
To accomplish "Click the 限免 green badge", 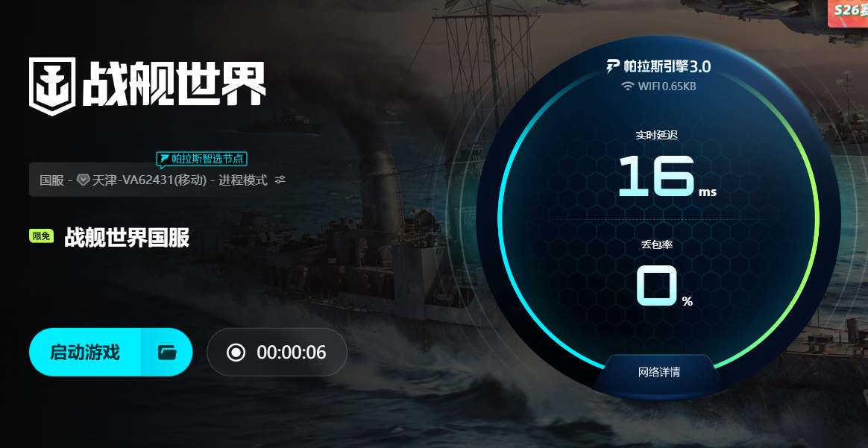I will 42,236.
